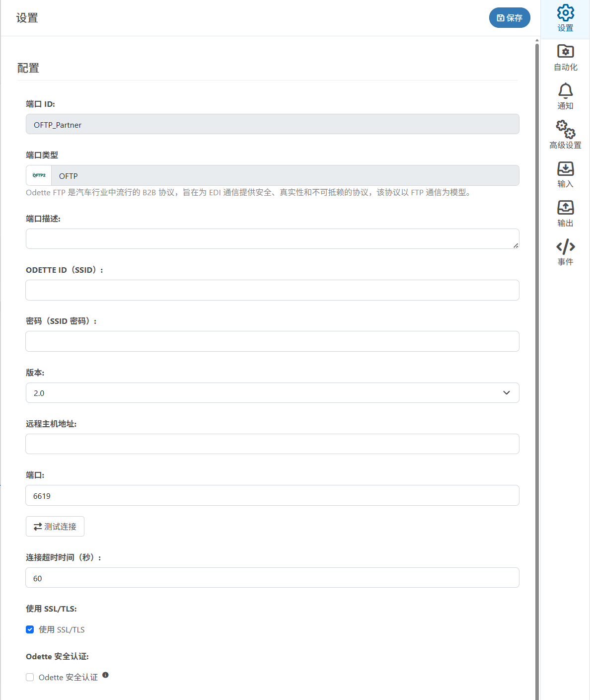Viewport: 590px width, 700px height.
Task: Open the 输入 inbox icon tab
Action: click(x=565, y=175)
